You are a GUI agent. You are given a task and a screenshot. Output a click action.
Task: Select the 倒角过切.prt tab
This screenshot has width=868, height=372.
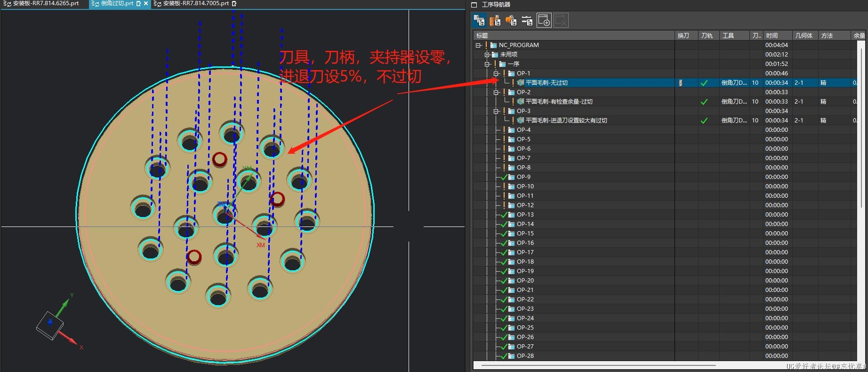[x=117, y=3]
